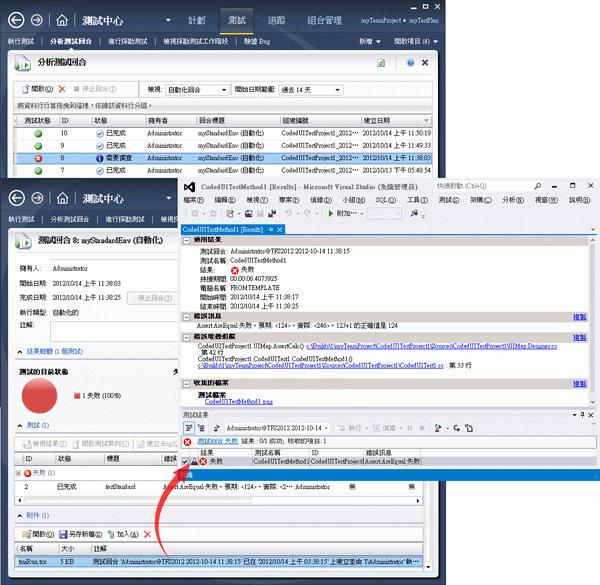Click Visual Studio logo icon in title bar
This screenshot has width=600, height=585.
pyautogui.click(x=189, y=187)
